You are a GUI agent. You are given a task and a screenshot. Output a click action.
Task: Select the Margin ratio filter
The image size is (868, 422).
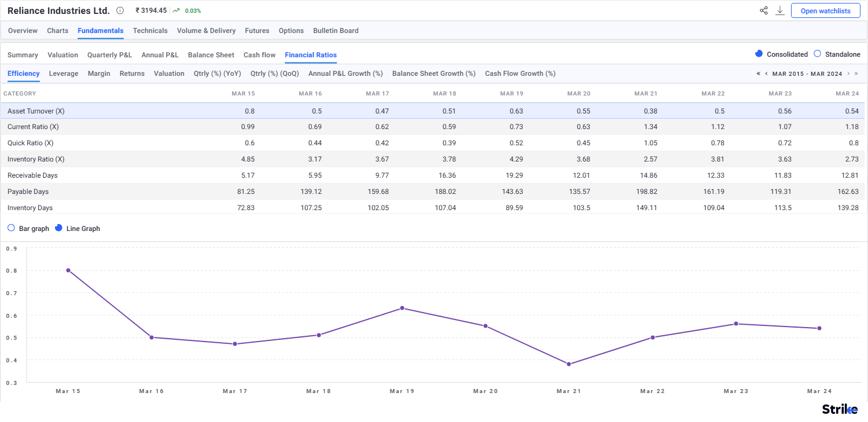[x=99, y=74]
